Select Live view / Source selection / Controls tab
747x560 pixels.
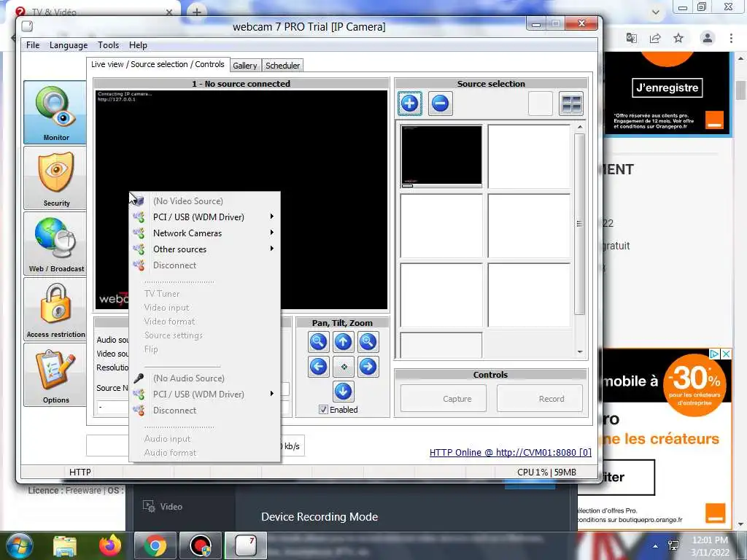click(x=158, y=64)
